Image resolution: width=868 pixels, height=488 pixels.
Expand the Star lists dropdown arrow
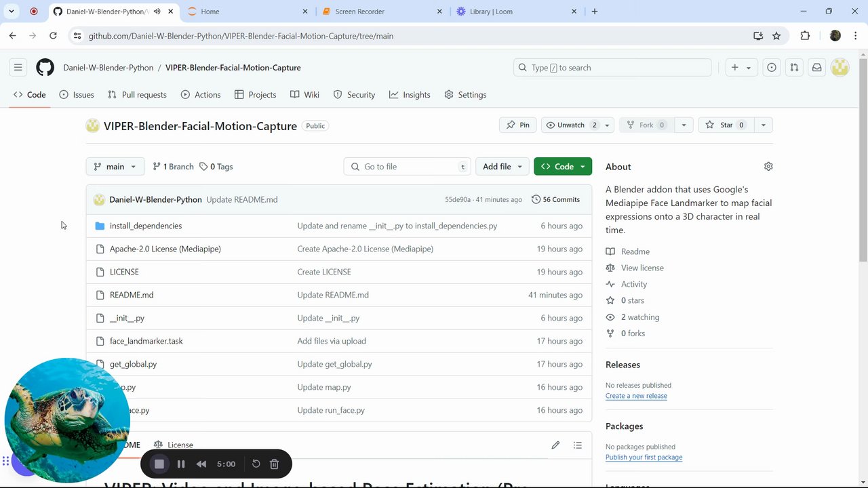tap(764, 125)
